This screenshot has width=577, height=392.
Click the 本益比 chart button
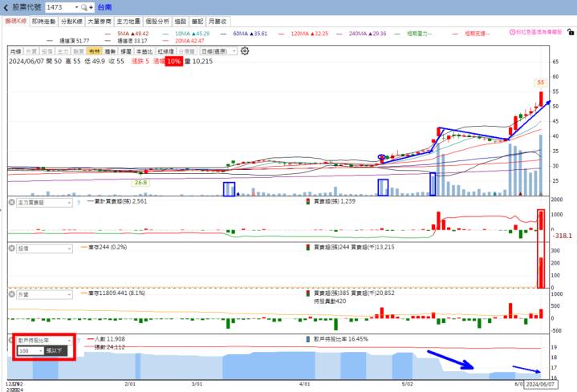(x=144, y=51)
